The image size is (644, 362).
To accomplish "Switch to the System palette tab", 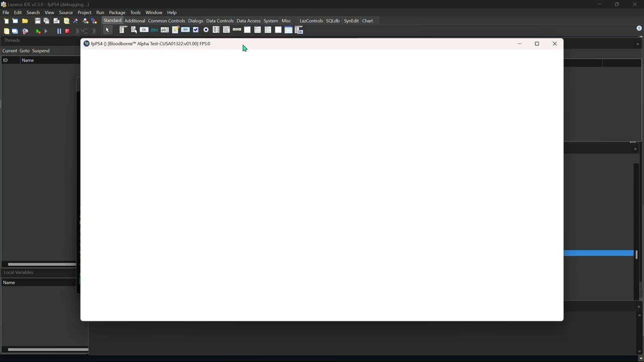I will [271, 21].
